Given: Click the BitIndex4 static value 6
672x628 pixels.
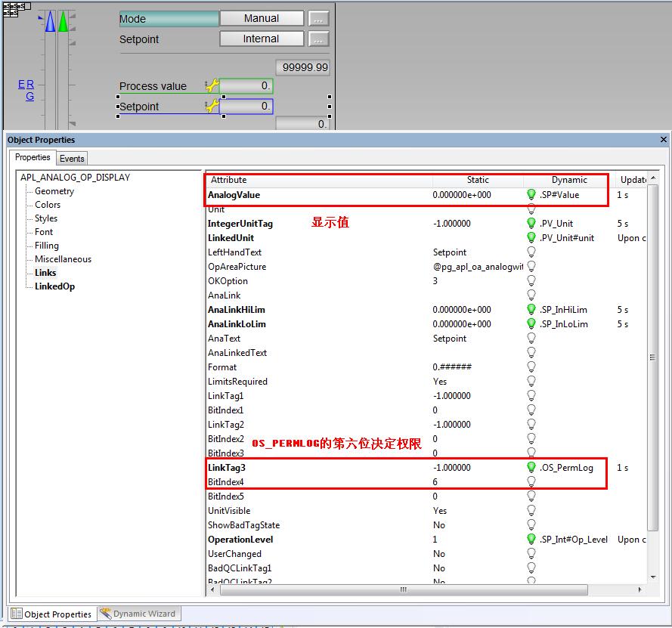Looking at the screenshot, I should click(435, 482).
